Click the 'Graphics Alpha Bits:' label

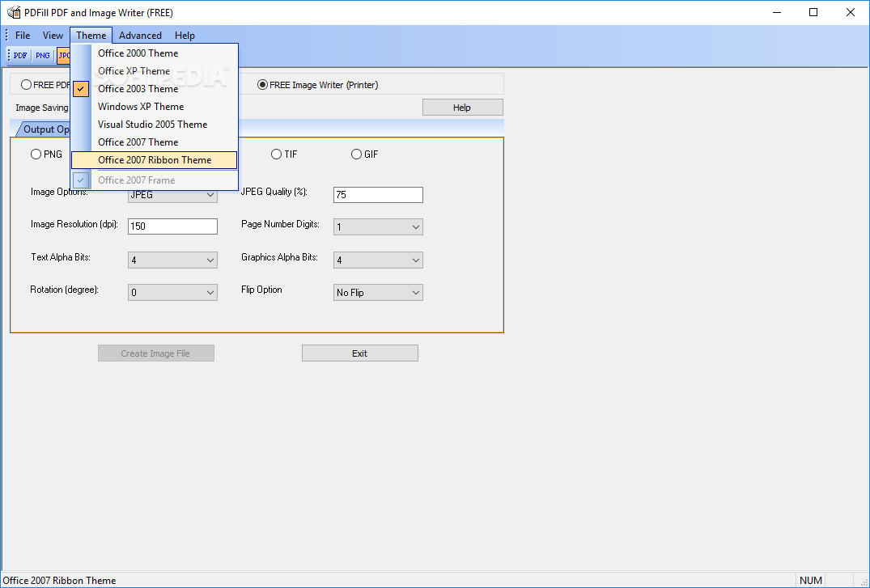[280, 257]
